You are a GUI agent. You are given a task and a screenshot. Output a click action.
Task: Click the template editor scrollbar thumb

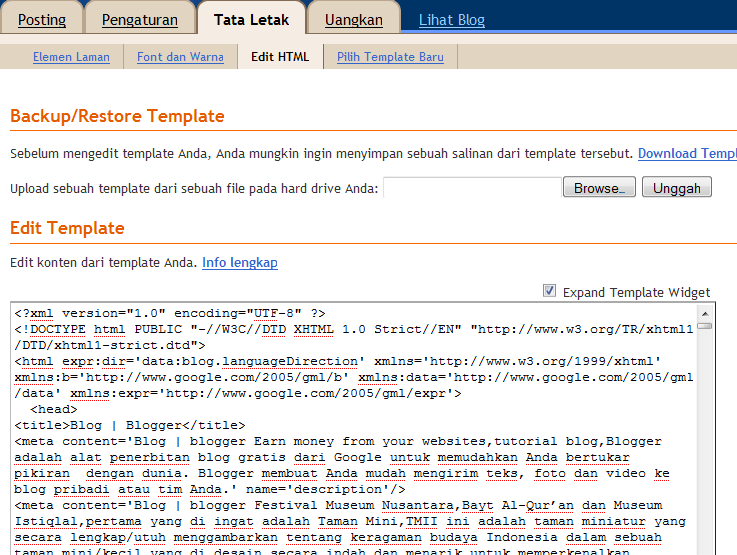[x=705, y=326]
